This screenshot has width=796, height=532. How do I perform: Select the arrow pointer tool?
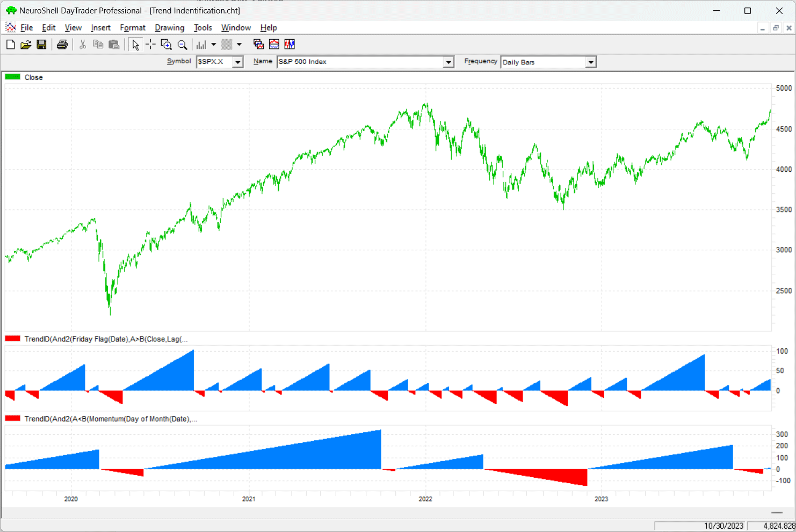pos(135,45)
